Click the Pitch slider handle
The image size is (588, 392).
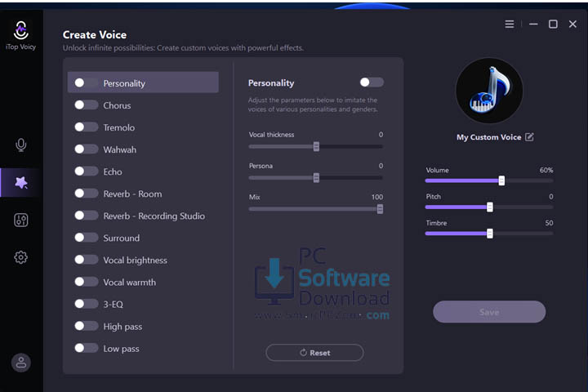pos(489,207)
